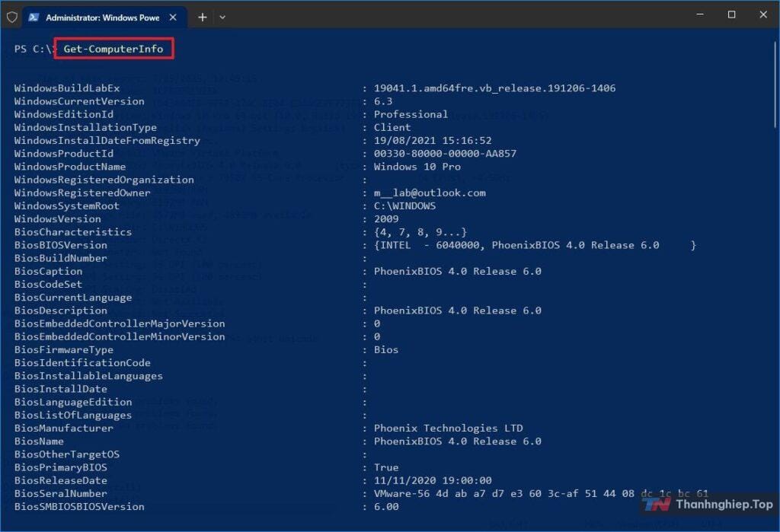
Task: Click the BiosFirmwareType property name
Action: point(64,350)
